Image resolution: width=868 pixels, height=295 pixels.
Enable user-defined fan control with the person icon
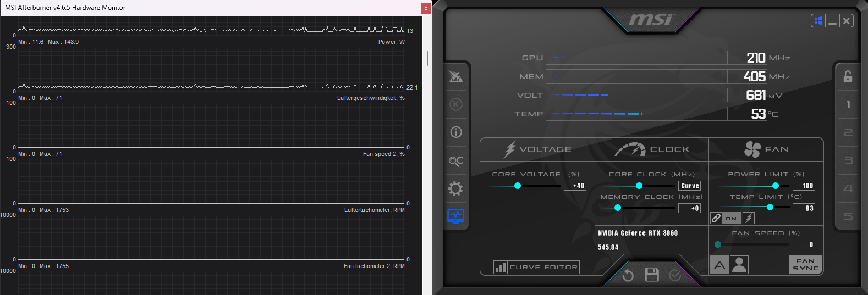[x=739, y=265]
